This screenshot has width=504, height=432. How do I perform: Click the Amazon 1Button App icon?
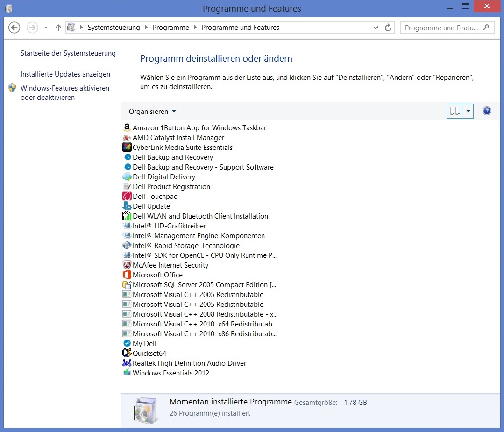127,127
